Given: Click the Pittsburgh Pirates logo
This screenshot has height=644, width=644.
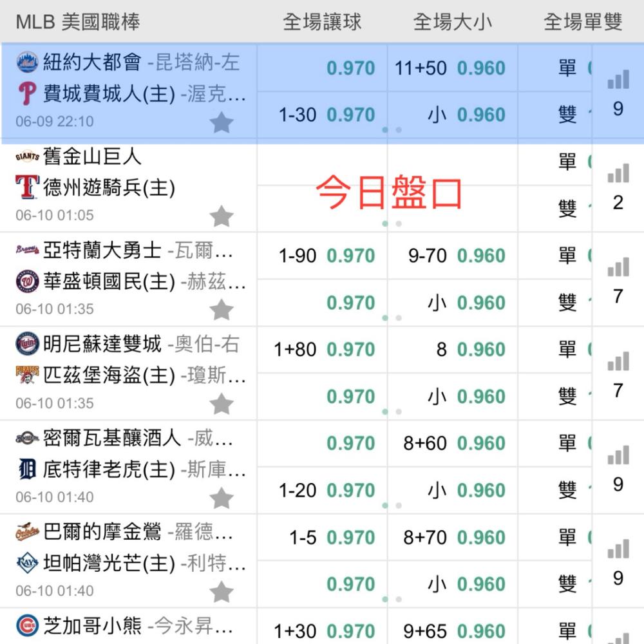Looking at the screenshot, I should (27, 375).
